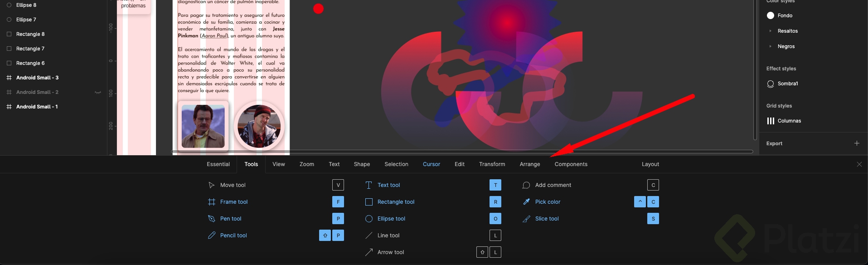Viewport: 868px width, 265px height.
Task: Click the Text tool icon
Action: (369, 185)
